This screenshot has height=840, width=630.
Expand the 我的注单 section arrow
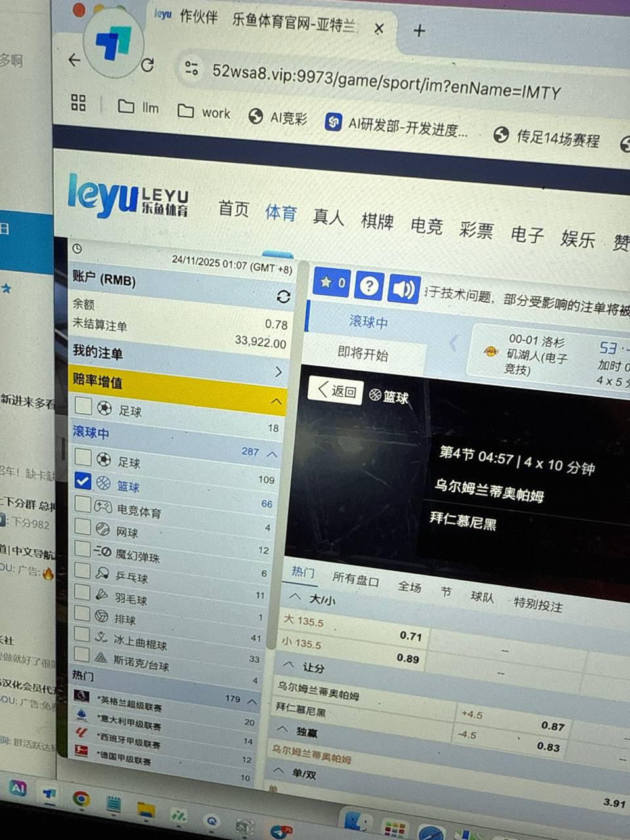[x=278, y=371]
